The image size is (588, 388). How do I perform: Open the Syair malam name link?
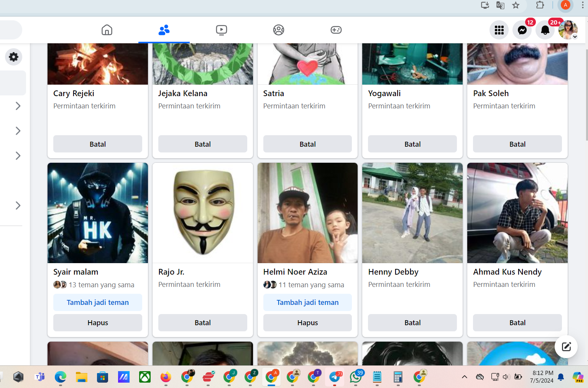click(76, 272)
